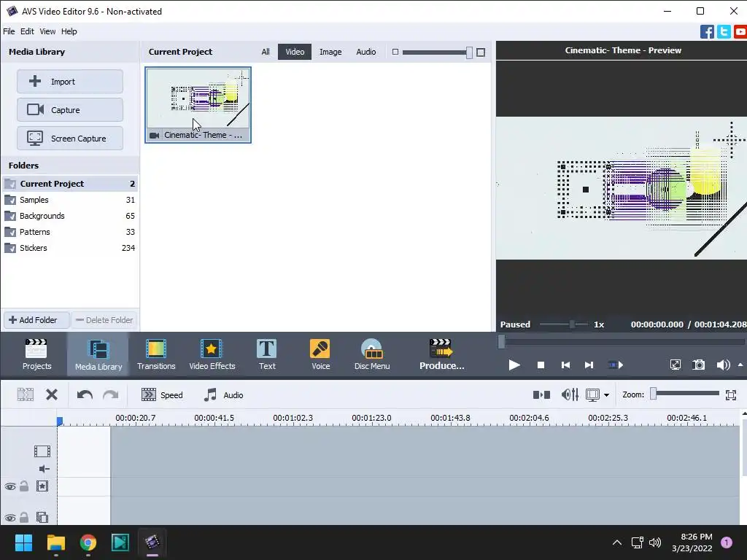
Task: Expand the volume arrow beside speaker
Action: click(x=740, y=365)
